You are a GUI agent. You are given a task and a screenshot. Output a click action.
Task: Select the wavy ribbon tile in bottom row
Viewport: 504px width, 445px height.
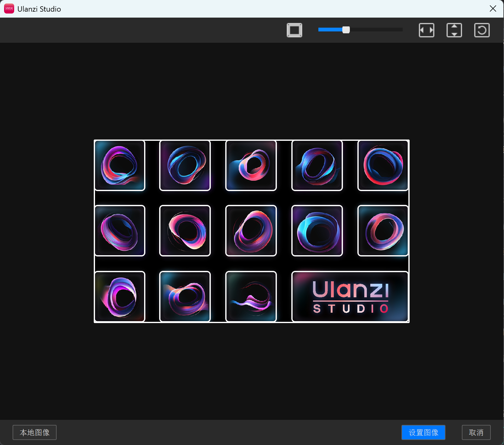(251, 296)
